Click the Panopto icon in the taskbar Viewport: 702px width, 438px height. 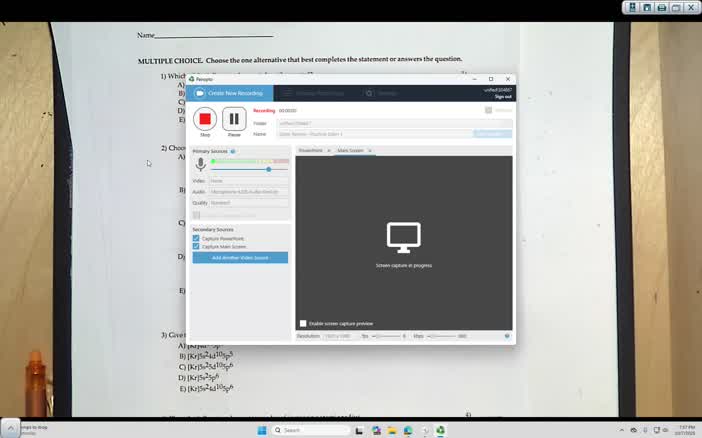coord(441,430)
